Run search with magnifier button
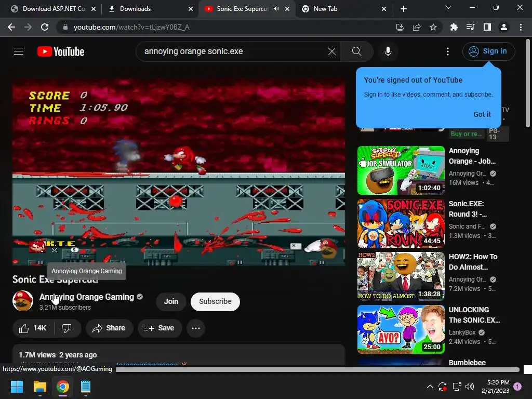This screenshot has height=399, width=532. coord(356,51)
